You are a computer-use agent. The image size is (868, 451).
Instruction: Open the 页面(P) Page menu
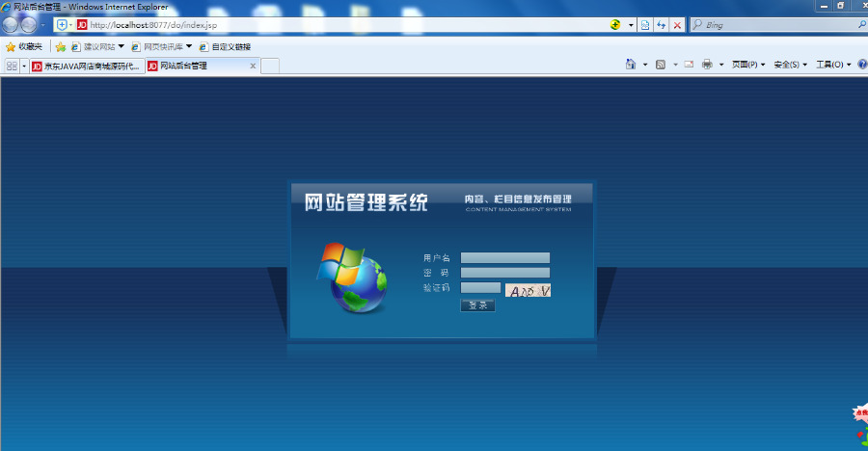(x=748, y=65)
